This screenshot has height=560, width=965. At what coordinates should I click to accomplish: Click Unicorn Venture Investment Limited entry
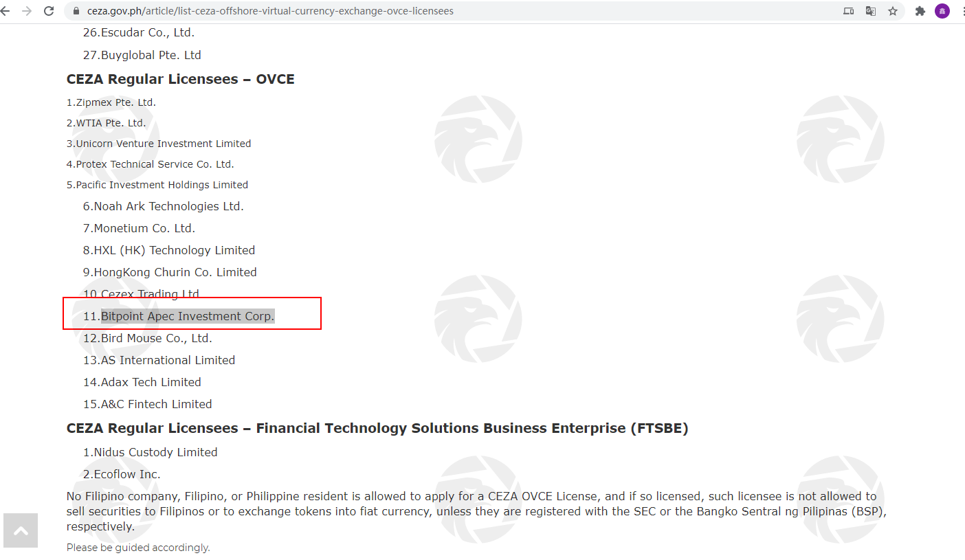click(159, 144)
